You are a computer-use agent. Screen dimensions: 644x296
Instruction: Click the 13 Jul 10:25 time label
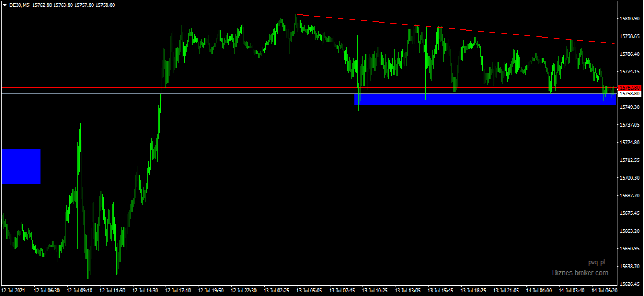click(x=375, y=291)
